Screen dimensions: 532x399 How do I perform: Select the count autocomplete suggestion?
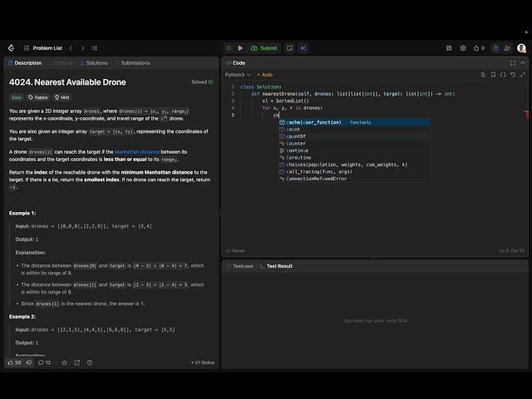(354, 130)
